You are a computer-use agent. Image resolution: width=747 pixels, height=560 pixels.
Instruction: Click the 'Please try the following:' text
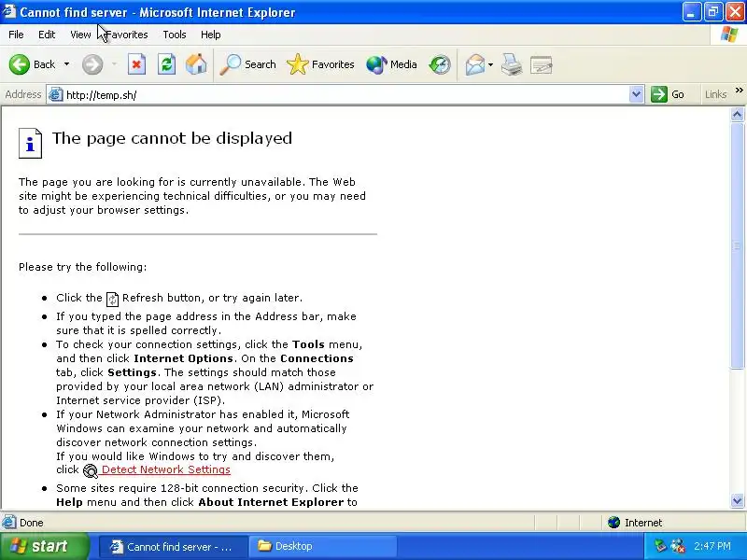[83, 267]
